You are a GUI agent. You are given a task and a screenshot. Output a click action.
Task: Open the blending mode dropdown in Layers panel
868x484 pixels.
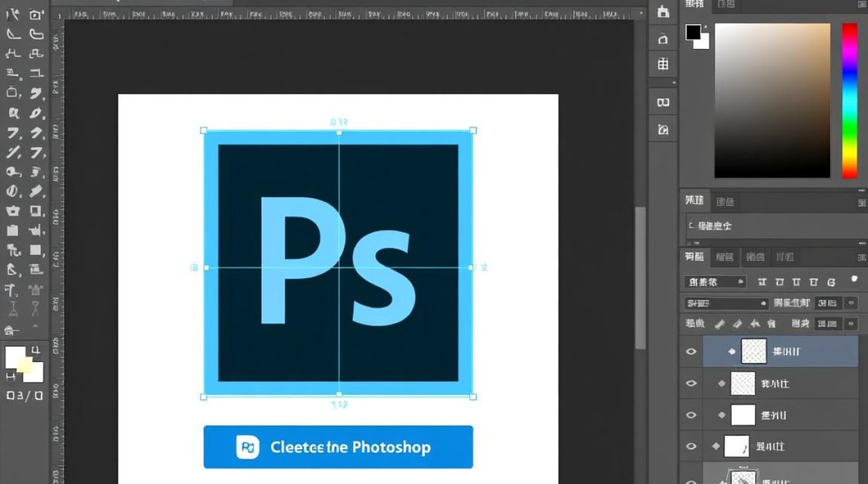click(726, 303)
